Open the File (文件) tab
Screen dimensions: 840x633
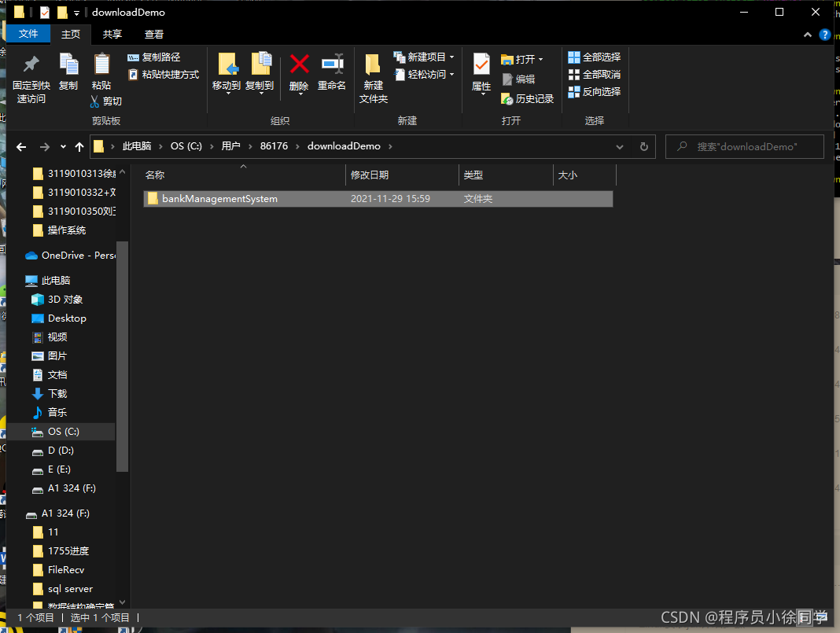pyautogui.click(x=28, y=34)
